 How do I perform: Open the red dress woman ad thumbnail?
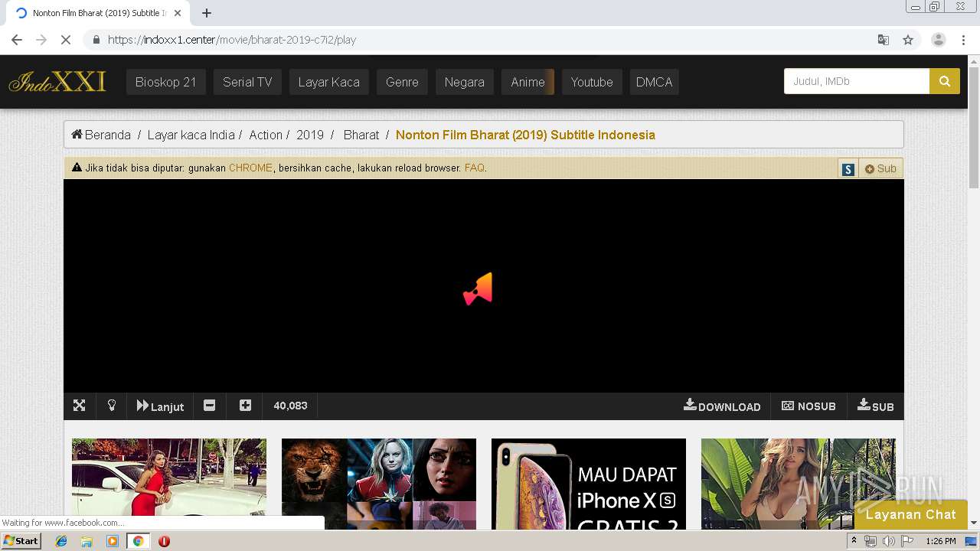[x=169, y=484]
